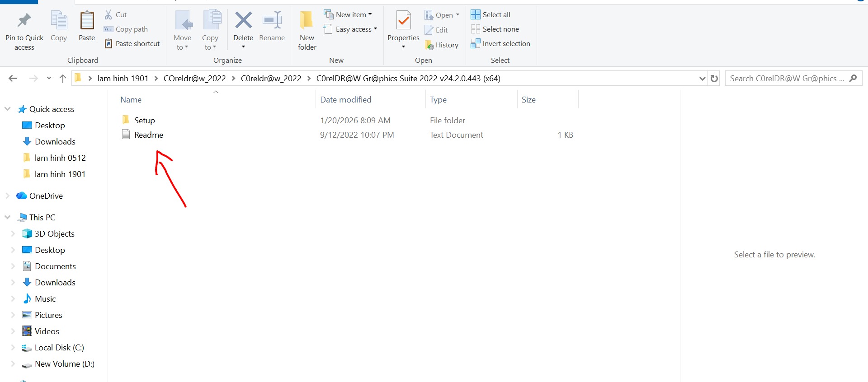Click the Back navigation arrow
This screenshot has height=382, width=868.
pos(13,79)
